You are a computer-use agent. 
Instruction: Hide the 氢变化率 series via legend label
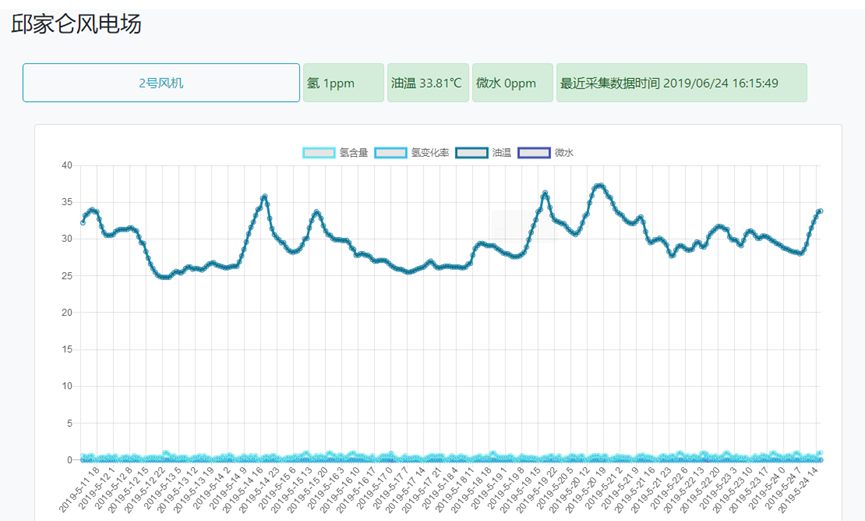(x=429, y=153)
